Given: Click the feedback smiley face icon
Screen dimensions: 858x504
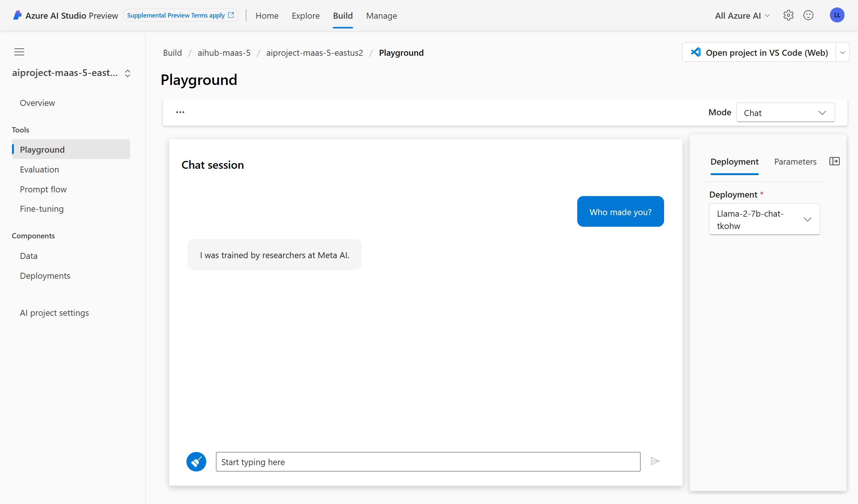Looking at the screenshot, I should point(808,15).
